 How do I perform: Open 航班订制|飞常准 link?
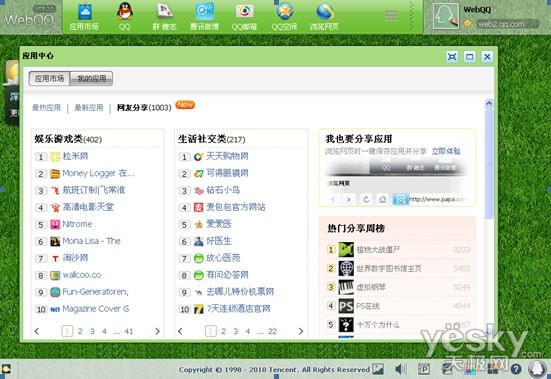point(94,190)
